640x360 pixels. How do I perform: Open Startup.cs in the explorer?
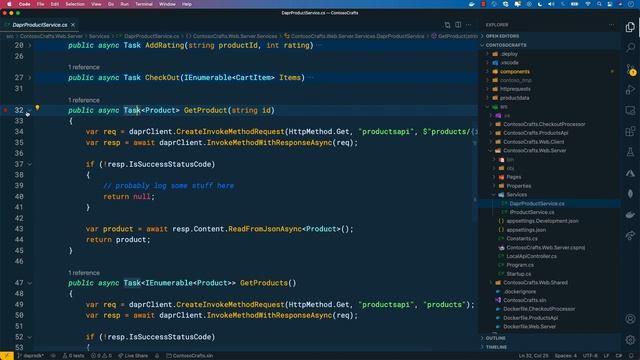pos(519,274)
